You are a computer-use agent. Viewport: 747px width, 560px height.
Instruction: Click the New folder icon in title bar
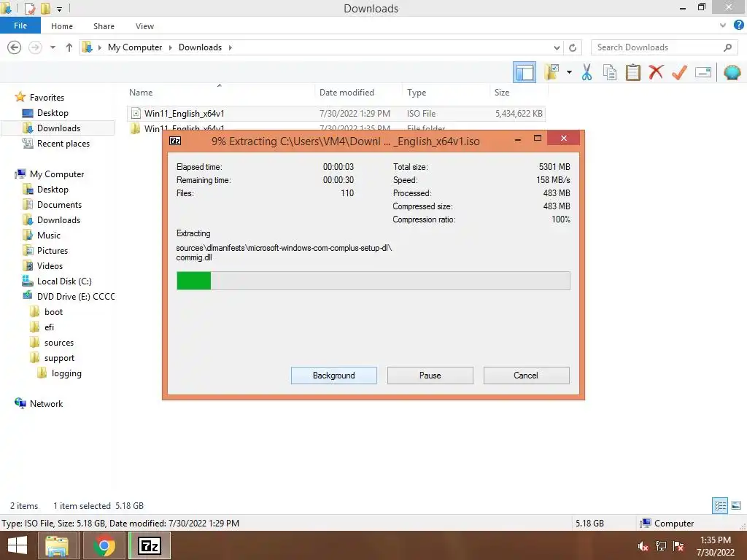[x=45, y=9]
